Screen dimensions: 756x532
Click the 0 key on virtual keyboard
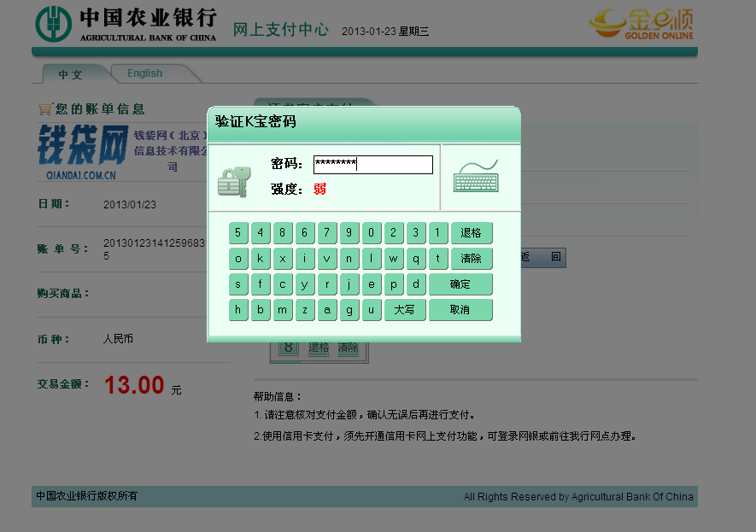point(372,233)
